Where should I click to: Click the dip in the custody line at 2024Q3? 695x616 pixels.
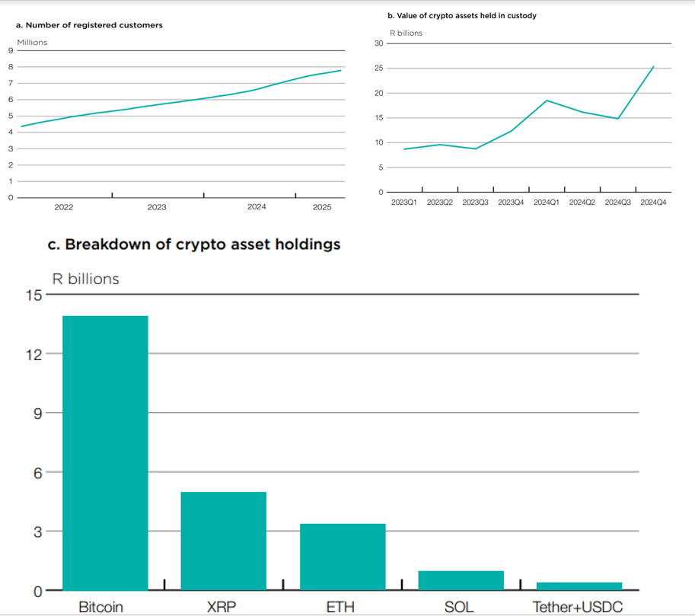click(618, 118)
